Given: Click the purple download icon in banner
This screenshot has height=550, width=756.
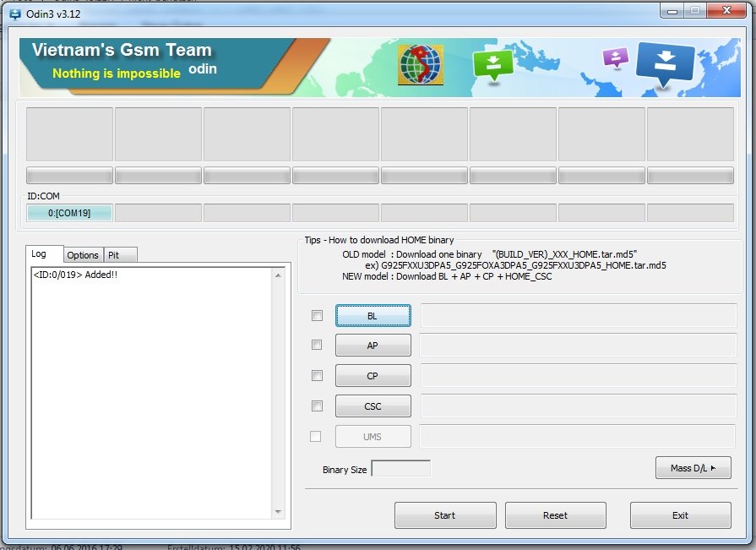Looking at the screenshot, I should click(616, 57).
